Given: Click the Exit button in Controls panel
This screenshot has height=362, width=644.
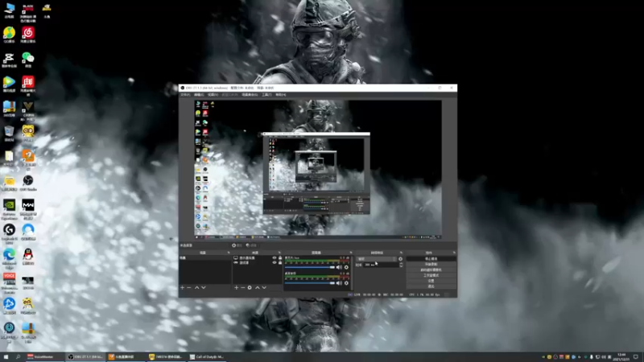Looking at the screenshot, I should (431, 286).
